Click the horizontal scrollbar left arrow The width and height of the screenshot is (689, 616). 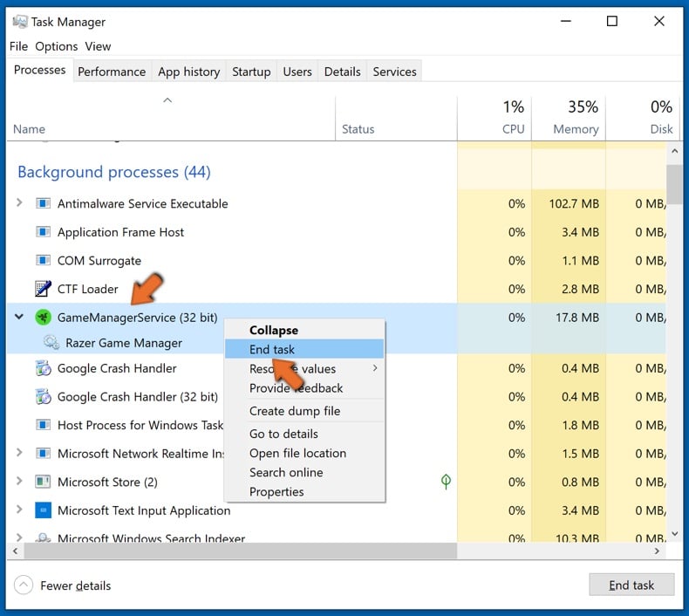pos(16,551)
